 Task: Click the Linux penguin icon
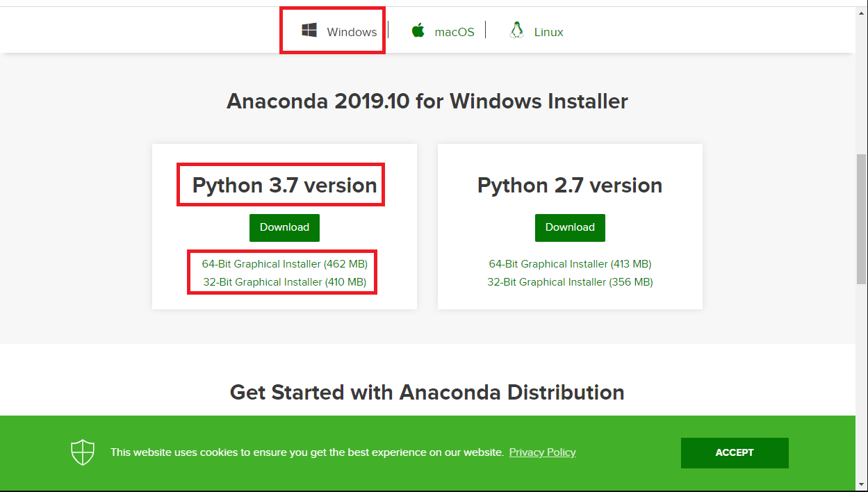tap(516, 30)
